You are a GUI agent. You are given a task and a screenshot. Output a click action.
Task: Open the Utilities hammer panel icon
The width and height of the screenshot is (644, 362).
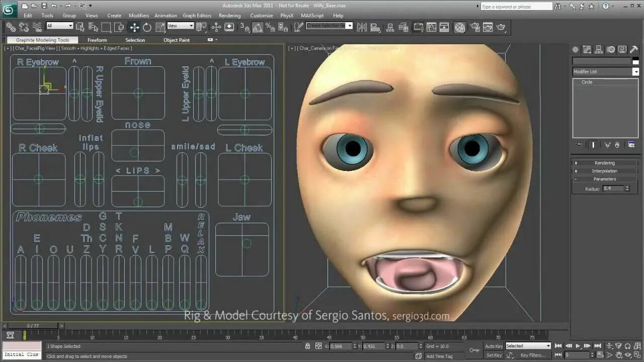634,49
